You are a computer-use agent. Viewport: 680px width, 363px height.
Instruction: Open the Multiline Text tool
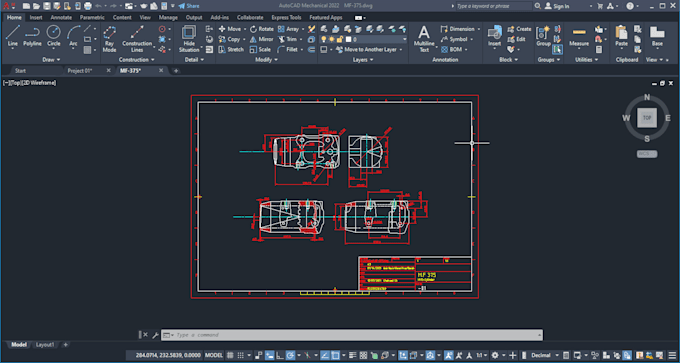(x=424, y=38)
